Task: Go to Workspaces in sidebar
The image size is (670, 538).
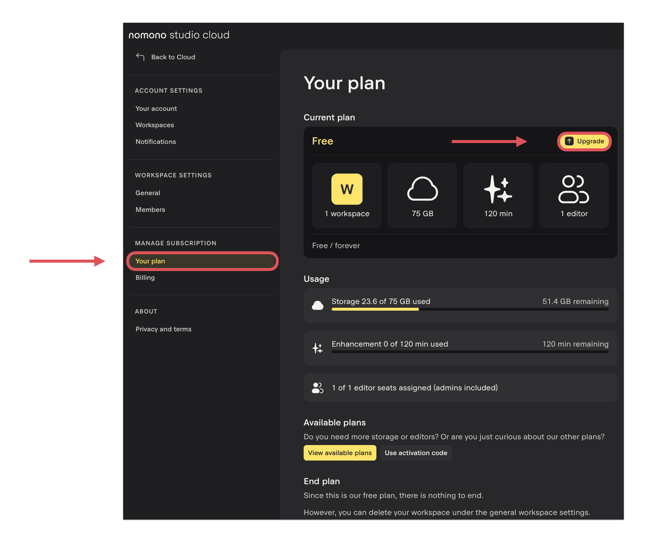Action: [155, 125]
